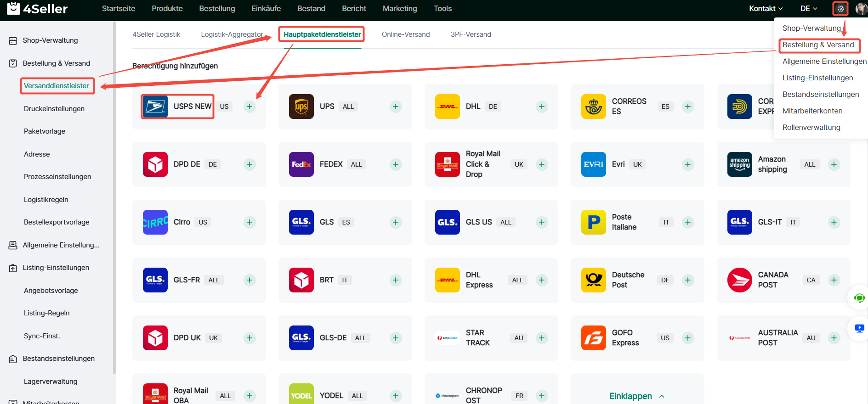This screenshot has height=404, width=868.
Task: Open the Bestand menu
Action: (x=311, y=9)
